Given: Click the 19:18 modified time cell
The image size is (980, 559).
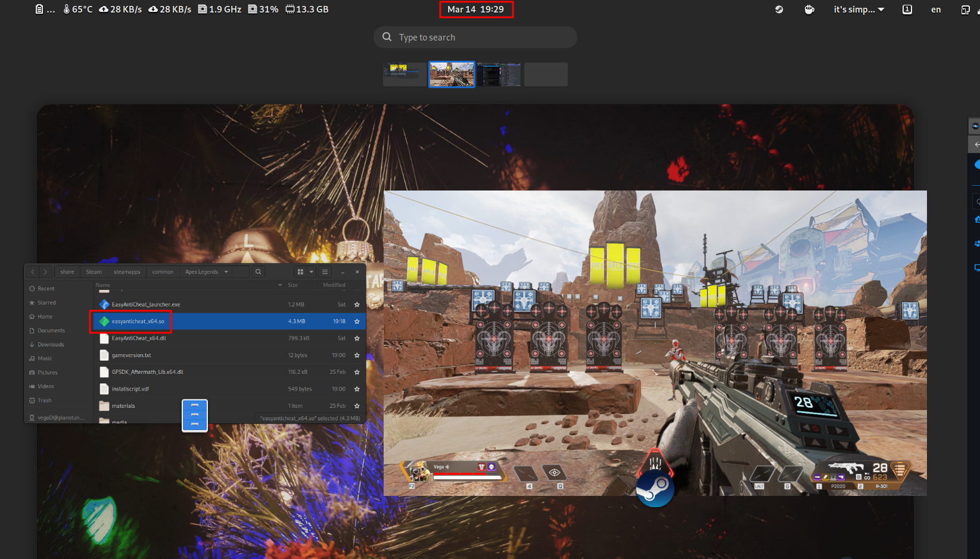Looking at the screenshot, I should click(339, 321).
